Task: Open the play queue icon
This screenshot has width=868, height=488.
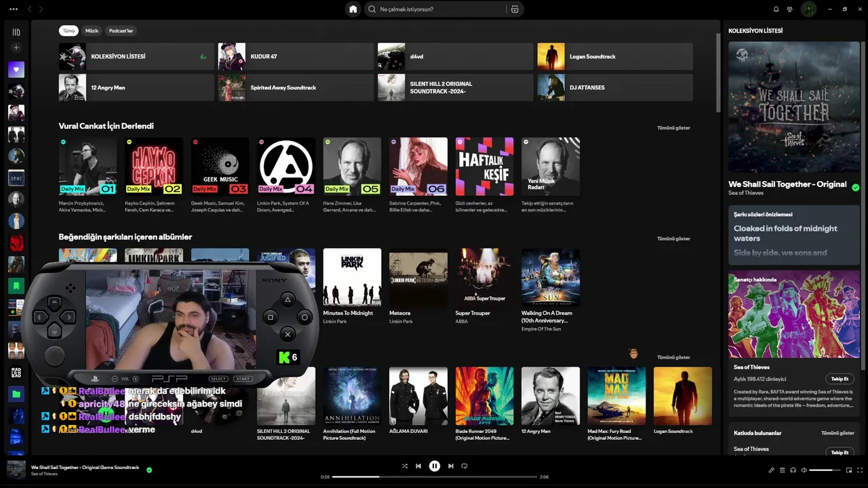Action: (782, 470)
